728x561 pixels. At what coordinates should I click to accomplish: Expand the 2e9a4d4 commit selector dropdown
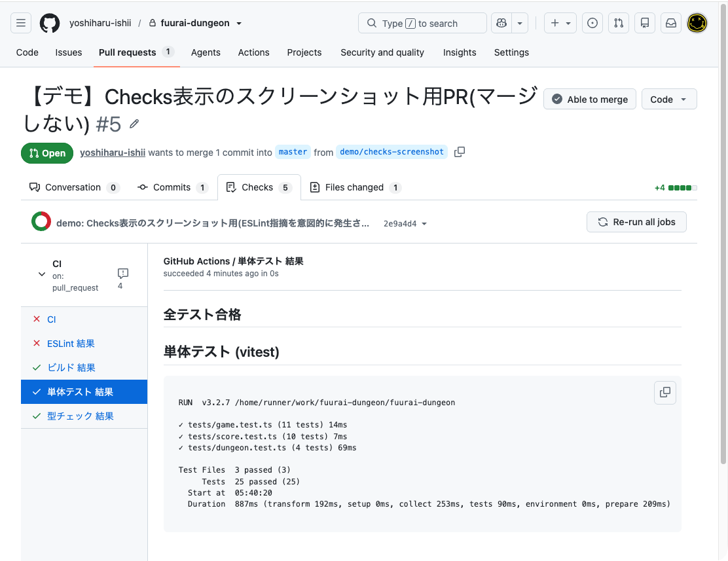coord(405,223)
